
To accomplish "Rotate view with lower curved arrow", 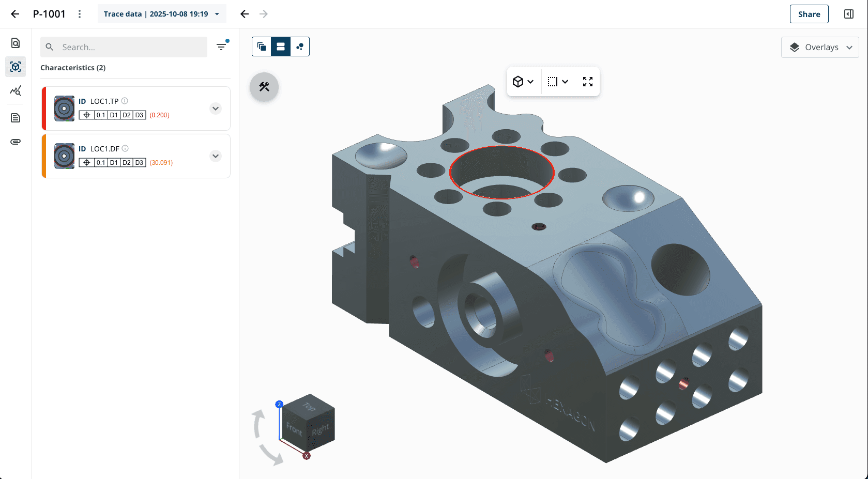I will click(x=271, y=455).
